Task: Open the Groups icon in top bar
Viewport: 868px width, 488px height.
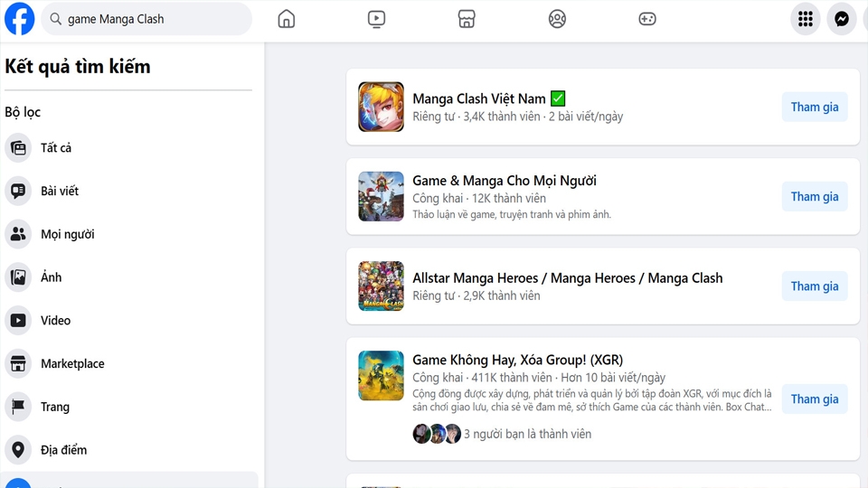Action: click(x=557, y=19)
